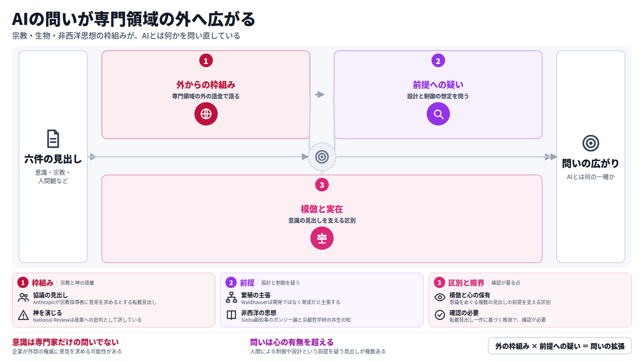Click the target icon above 問いの広がり
Image resolution: width=644 pixels, height=362 pixels.
[x=591, y=143]
